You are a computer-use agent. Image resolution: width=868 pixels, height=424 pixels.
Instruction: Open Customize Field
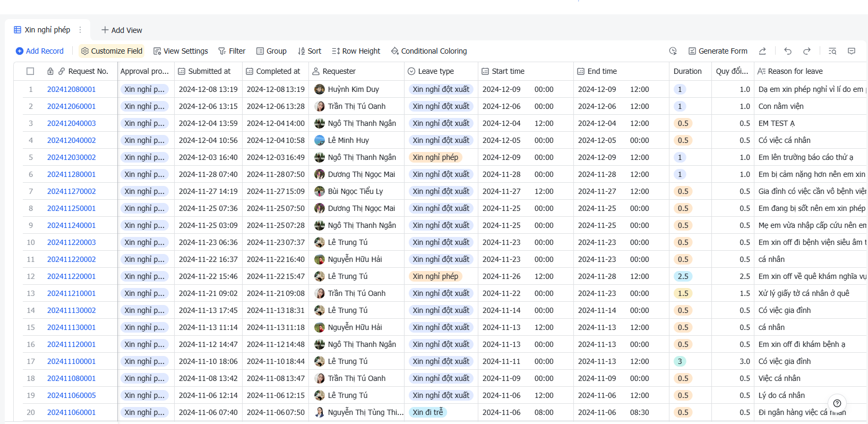tap(111, 51)
